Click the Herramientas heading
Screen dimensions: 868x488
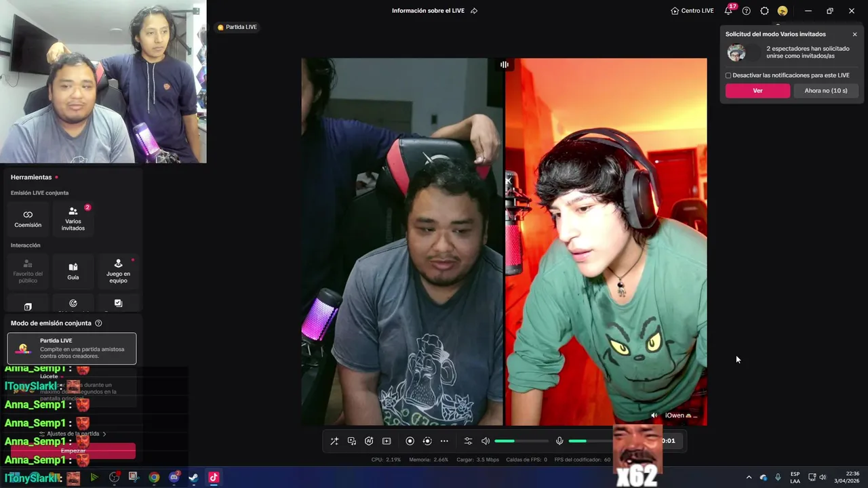click(31, 177)
